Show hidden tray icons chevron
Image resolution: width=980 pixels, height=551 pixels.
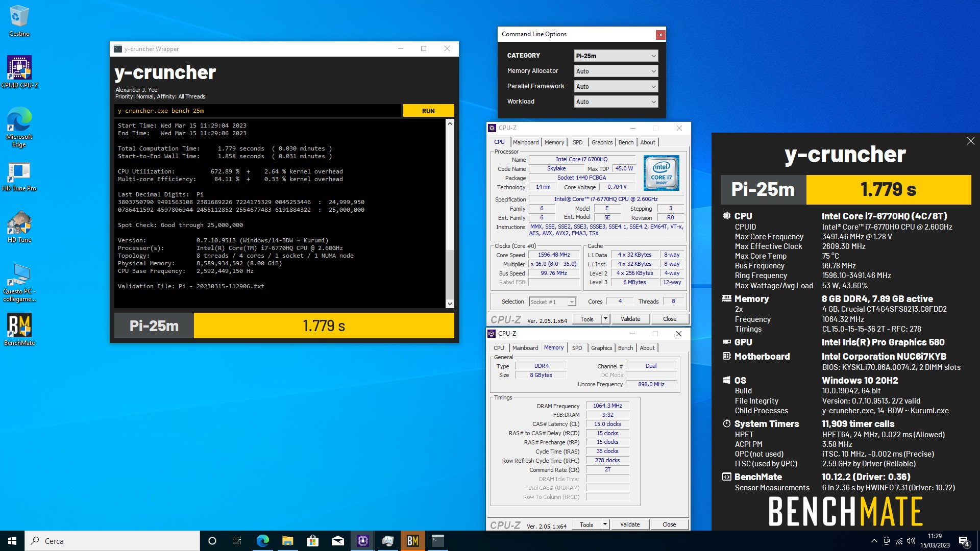pyautogui.click(x=874, y=541)
